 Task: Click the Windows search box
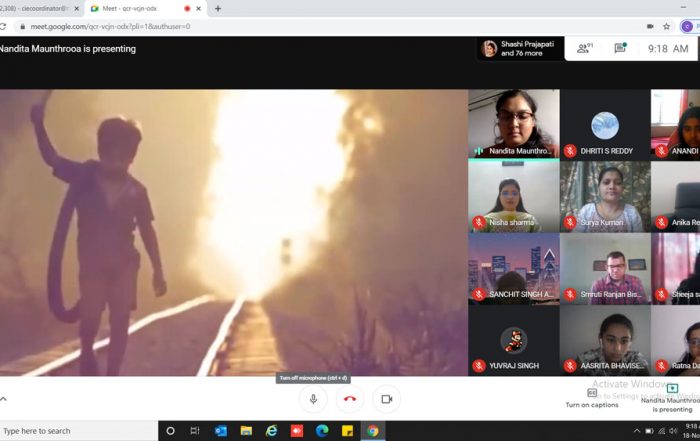point(78,431)
